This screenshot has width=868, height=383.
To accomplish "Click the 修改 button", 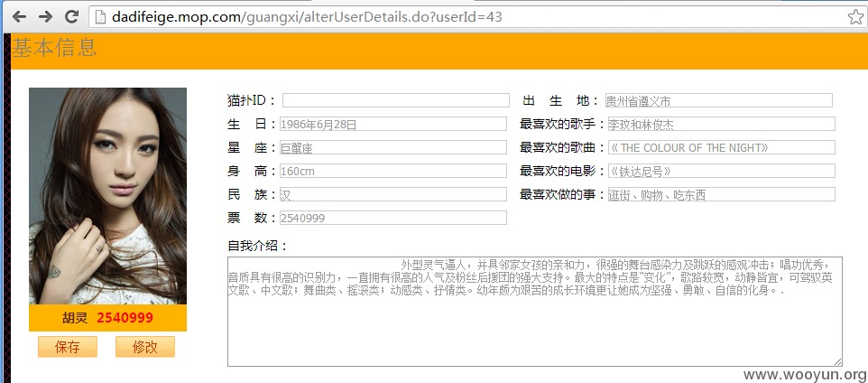I will (x=145, y=347).
